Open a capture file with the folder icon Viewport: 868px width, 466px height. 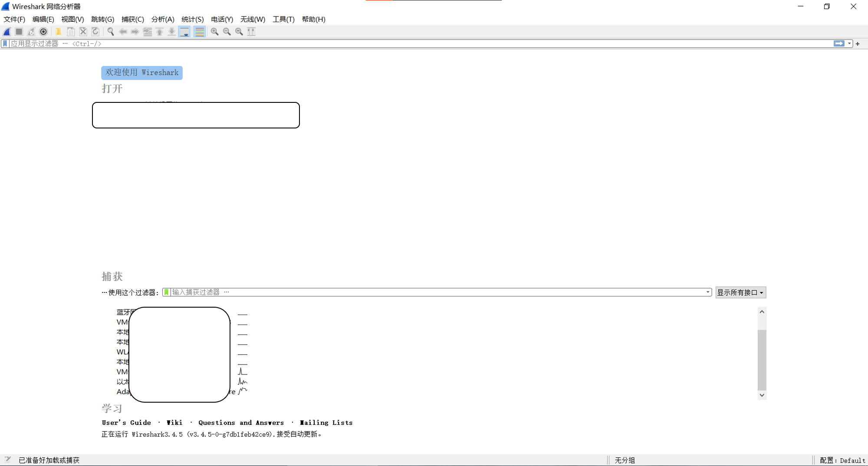point(58,32)
